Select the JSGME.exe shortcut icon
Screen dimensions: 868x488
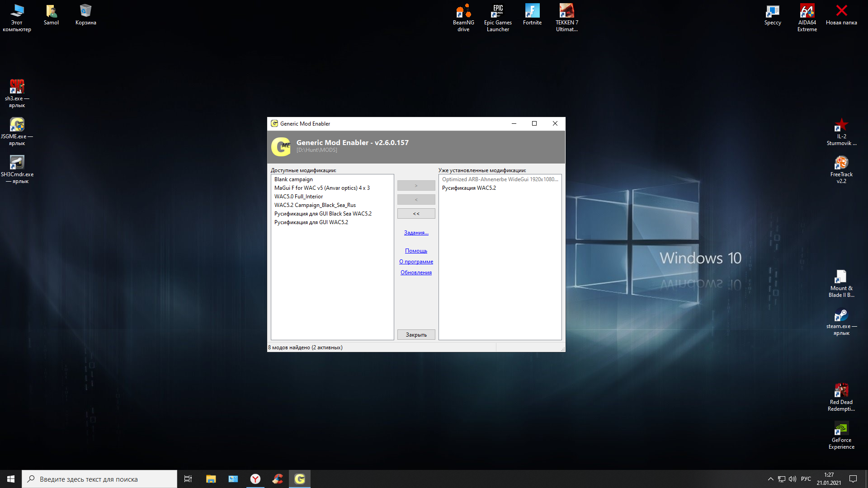pyautogui.click(x=17, y=131)
